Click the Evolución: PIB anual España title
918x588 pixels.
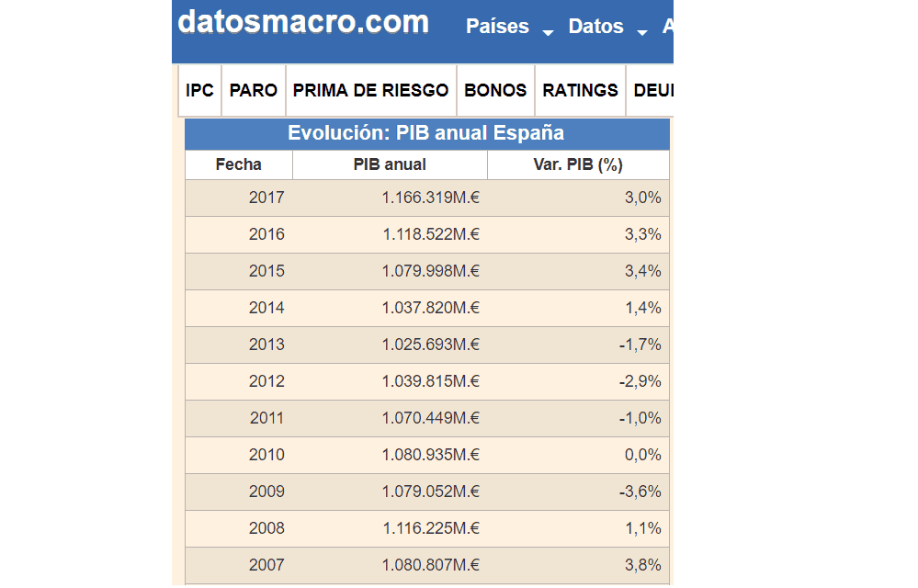point(426,133)
